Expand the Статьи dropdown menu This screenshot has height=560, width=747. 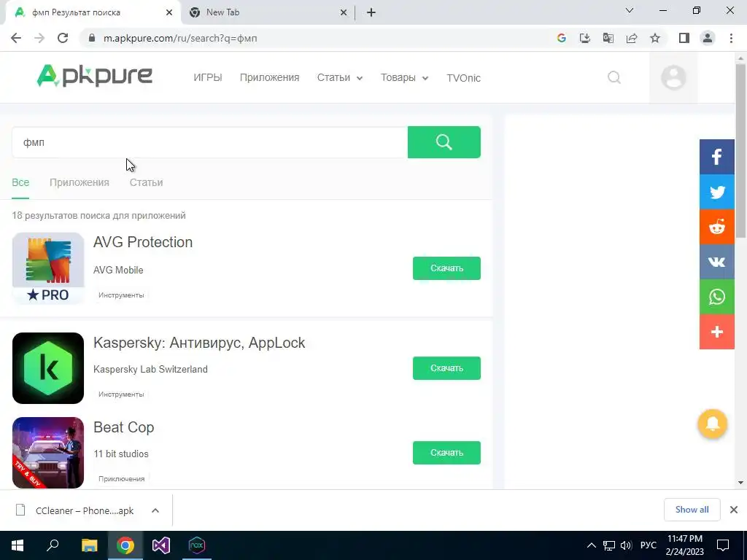click(x=340, y=77)
